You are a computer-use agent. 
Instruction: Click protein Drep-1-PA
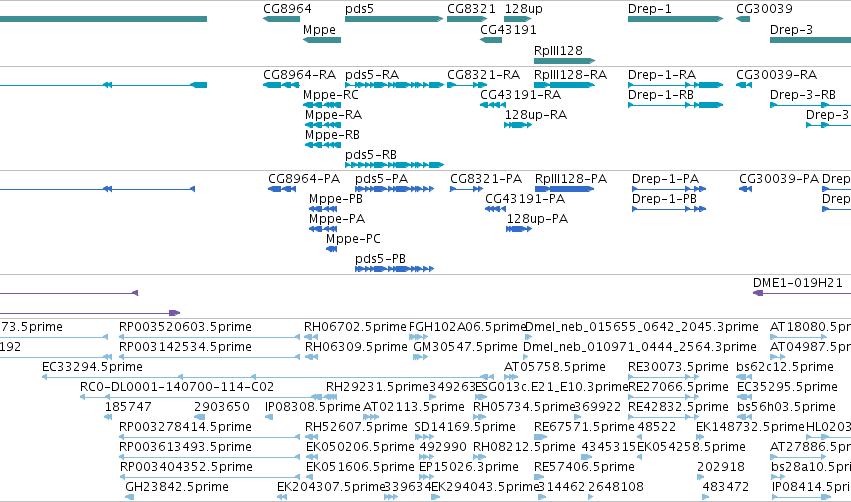point(669,189)
